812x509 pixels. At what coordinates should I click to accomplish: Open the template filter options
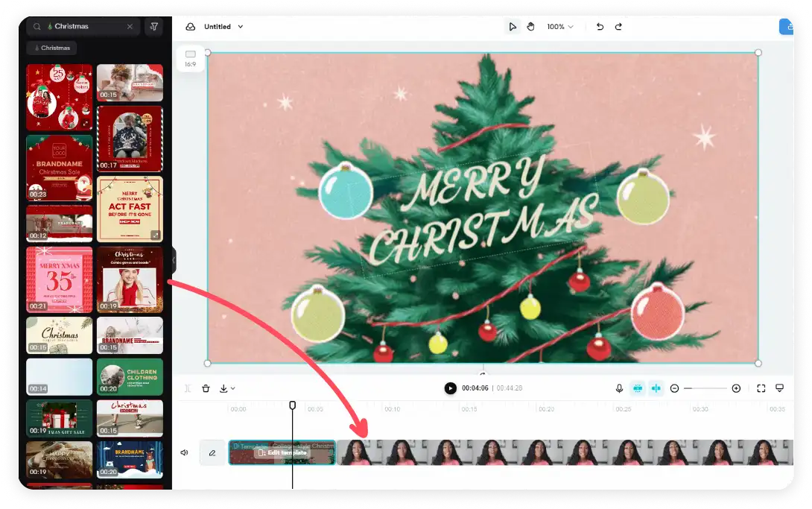click(153, 26)
